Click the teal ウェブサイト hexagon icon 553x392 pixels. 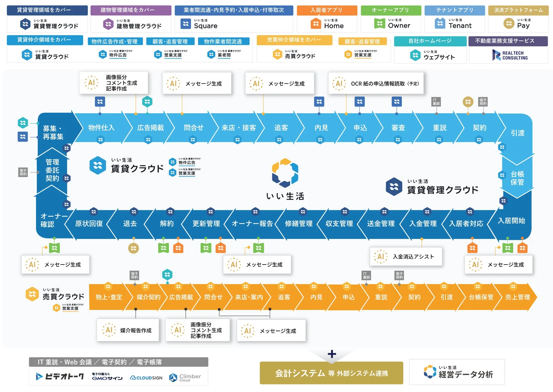tap(415, 55)
